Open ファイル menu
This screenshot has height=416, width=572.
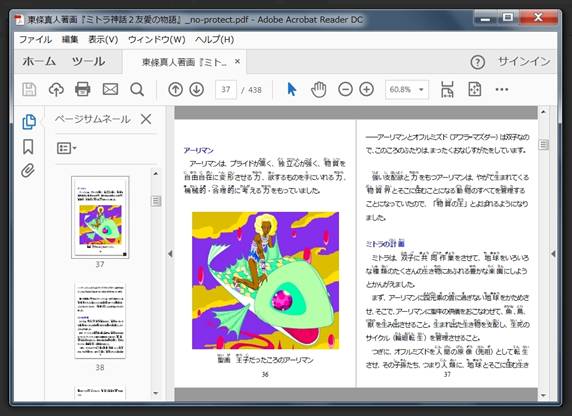(35, 39)
